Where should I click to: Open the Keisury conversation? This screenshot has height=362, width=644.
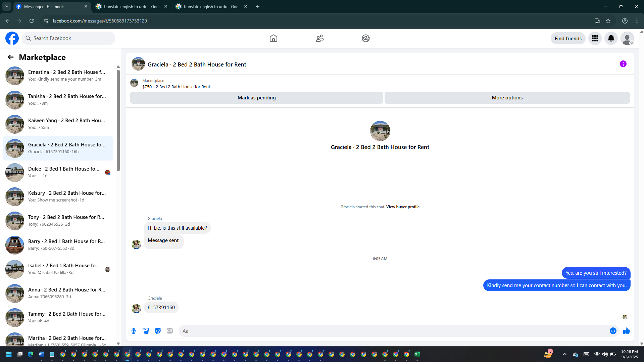click(x=58, y=196)
